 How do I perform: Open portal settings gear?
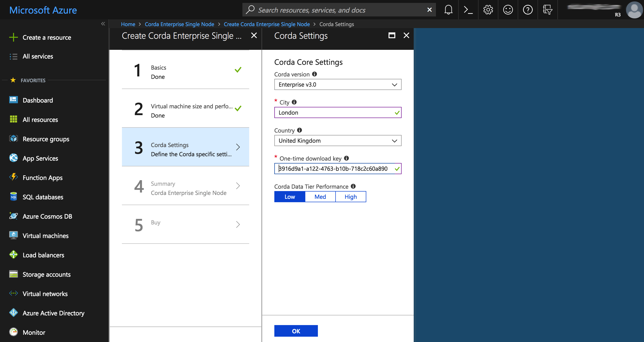[488, 10]
